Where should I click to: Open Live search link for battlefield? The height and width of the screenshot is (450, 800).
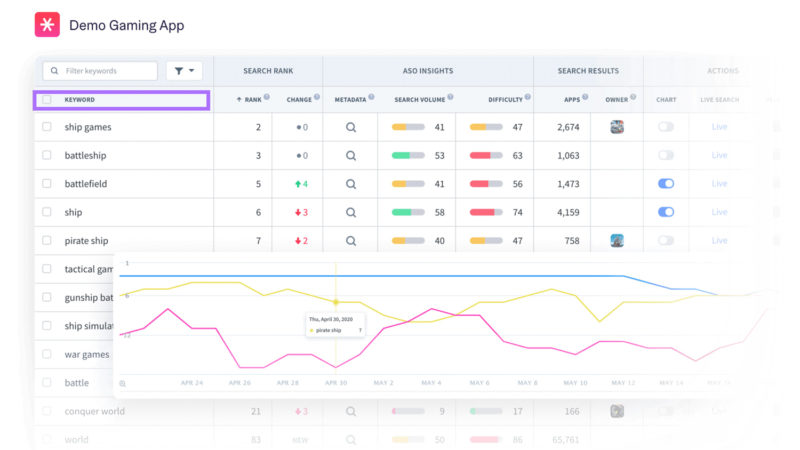(719, 184)
